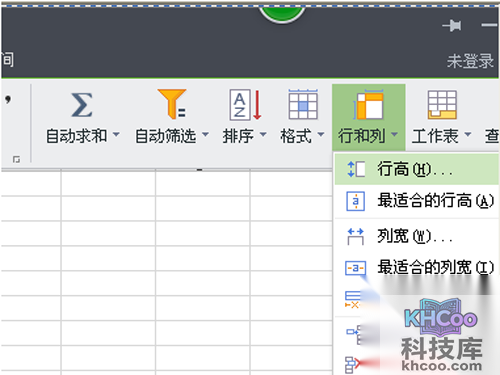Click the best-fit column width icon
This screenshot has height=375, width=500.
[355, 268]
